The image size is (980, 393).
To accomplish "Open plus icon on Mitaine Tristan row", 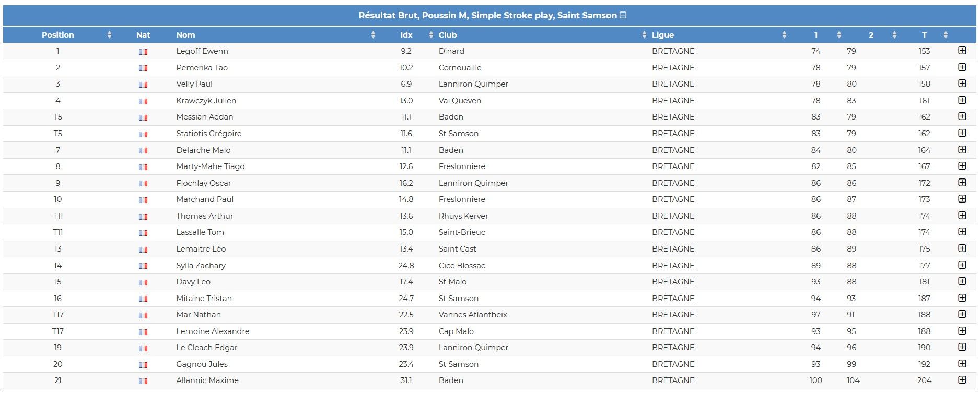I will (x=962, y=298).
